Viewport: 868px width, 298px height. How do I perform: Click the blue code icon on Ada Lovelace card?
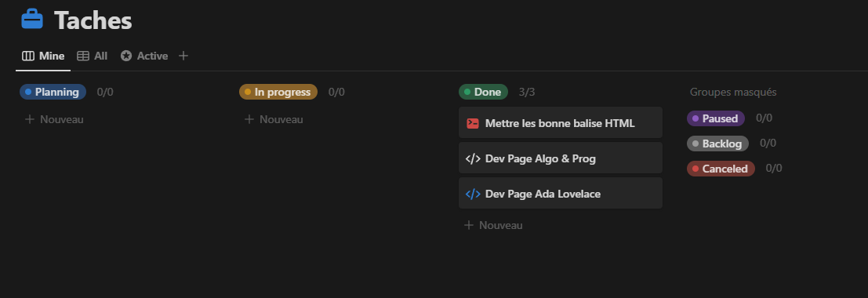point(473,194)
